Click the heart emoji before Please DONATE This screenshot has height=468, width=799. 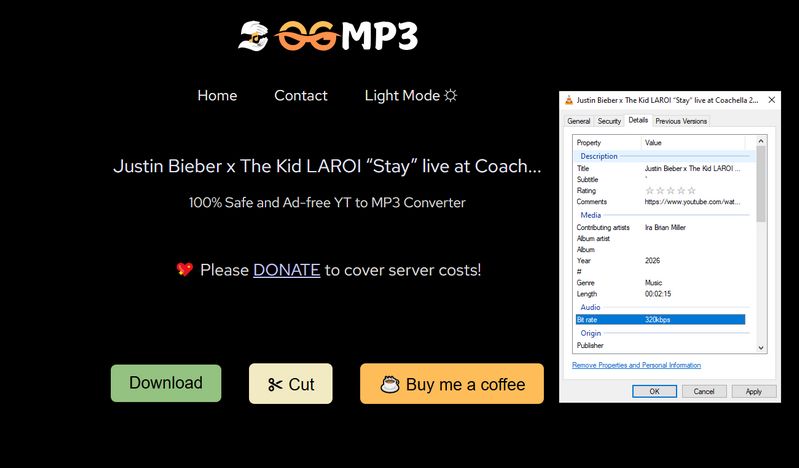click(184, 269)
